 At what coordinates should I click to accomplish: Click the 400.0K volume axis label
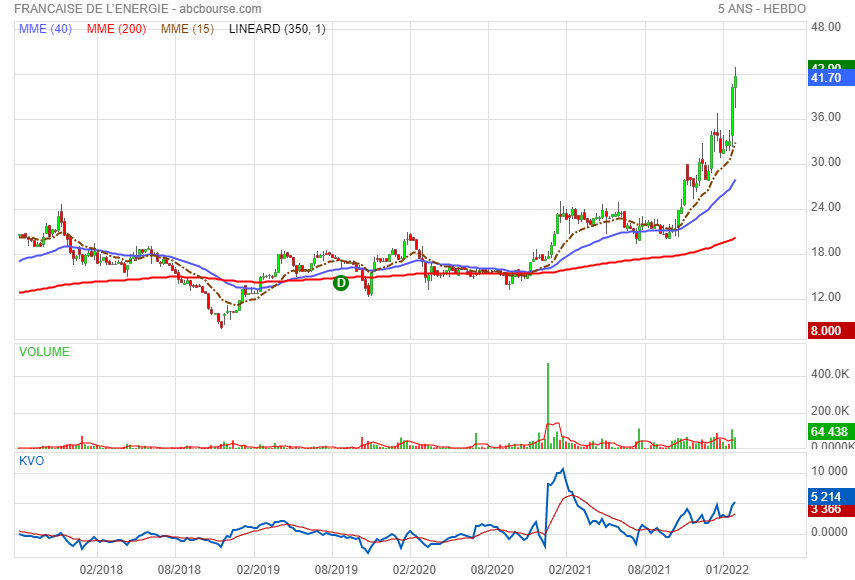[829, 374]
